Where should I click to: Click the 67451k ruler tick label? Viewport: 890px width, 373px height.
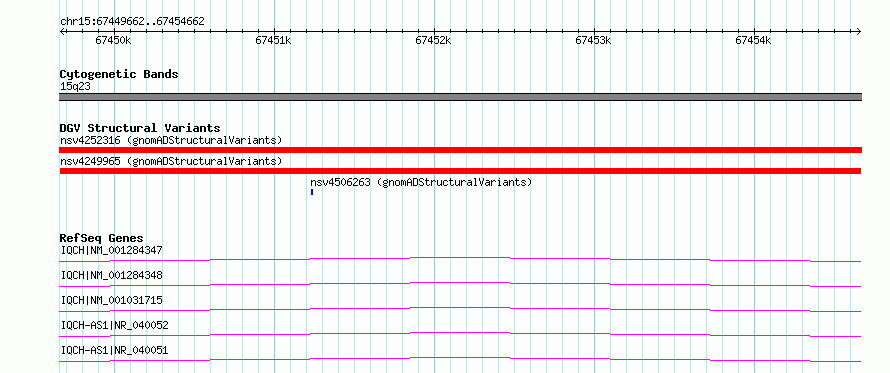(273, 40)
